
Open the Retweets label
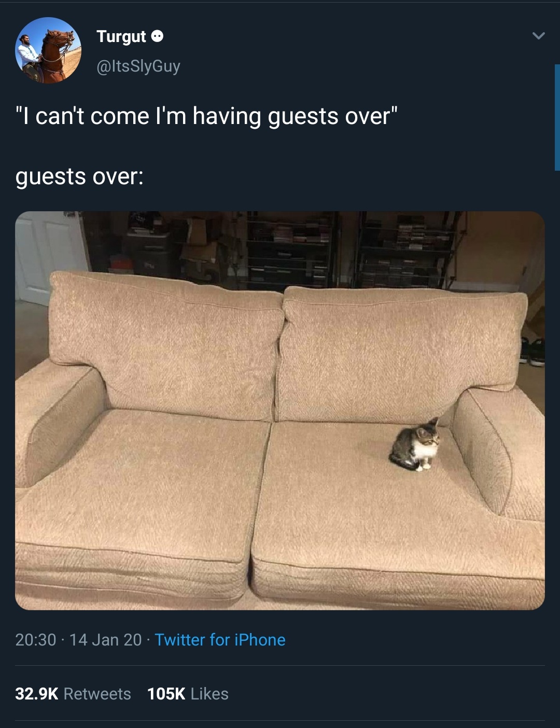pos(97,694)
